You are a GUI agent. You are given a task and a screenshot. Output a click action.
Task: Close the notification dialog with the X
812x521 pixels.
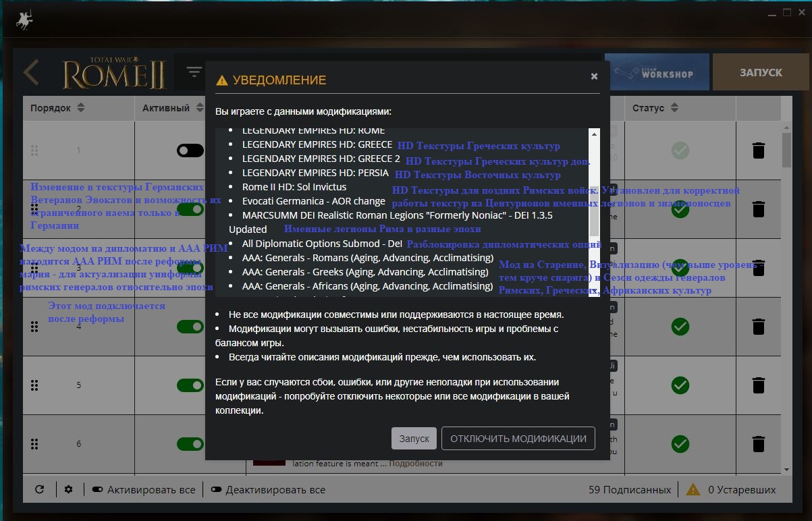coord(594,76)
